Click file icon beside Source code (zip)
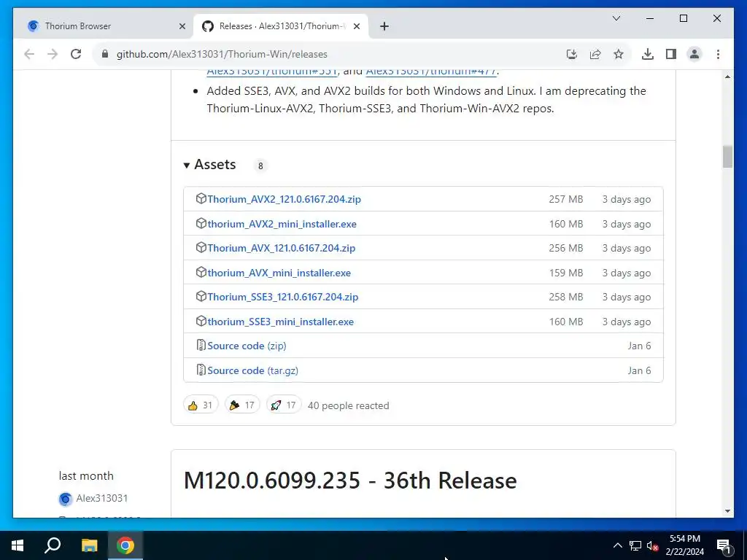 [x=201, y=345]
